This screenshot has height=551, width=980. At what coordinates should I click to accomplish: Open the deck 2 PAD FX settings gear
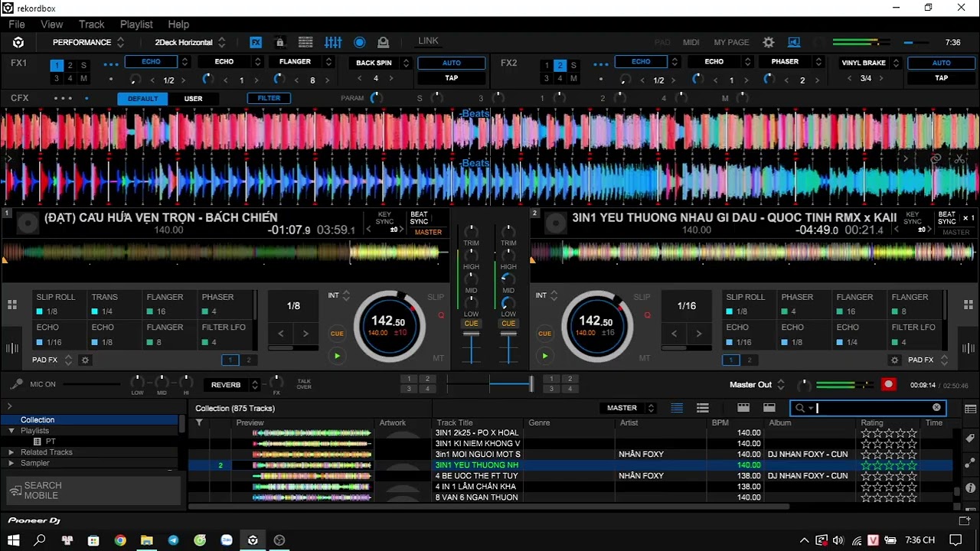[894, 360]
